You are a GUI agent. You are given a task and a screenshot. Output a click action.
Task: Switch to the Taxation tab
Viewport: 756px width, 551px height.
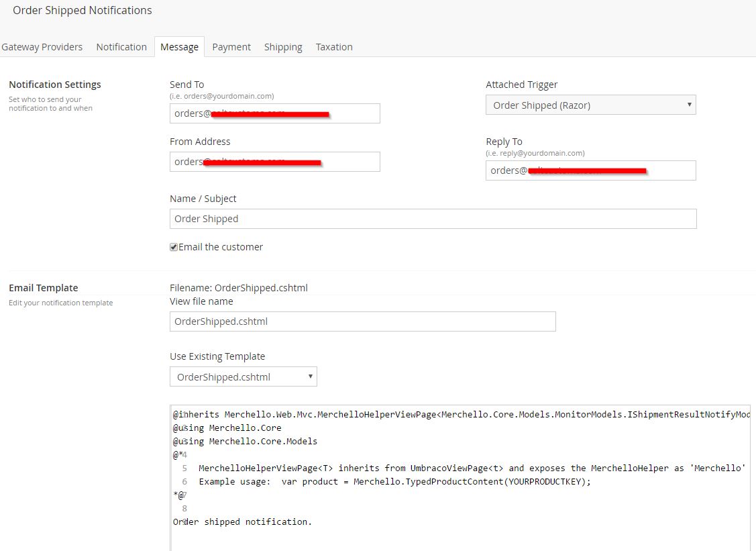(x=334, y=47)
